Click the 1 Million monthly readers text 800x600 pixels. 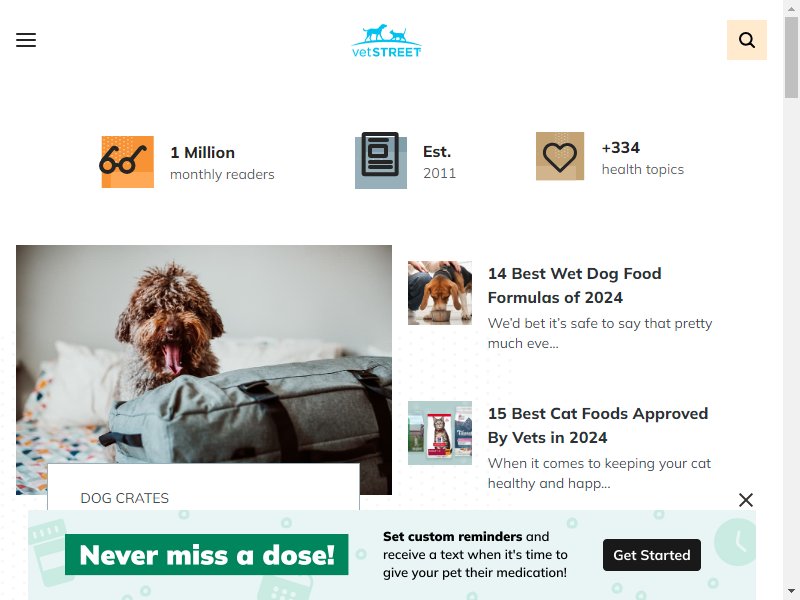pos(222,163)
